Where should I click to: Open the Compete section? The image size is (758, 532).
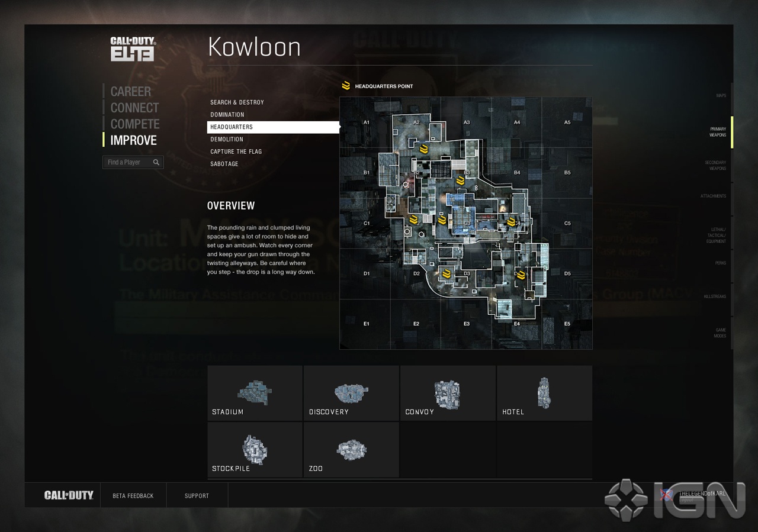click(x=135, y=124)
